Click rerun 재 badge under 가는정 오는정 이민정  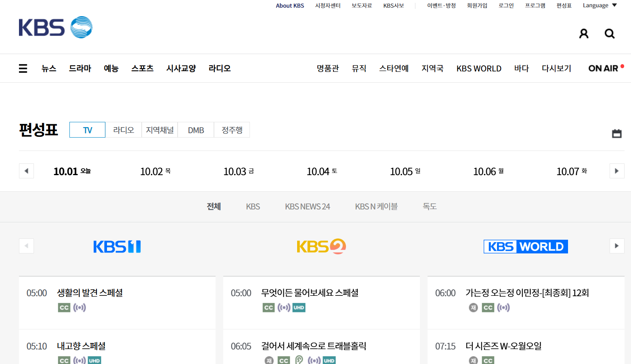(473, 308)
